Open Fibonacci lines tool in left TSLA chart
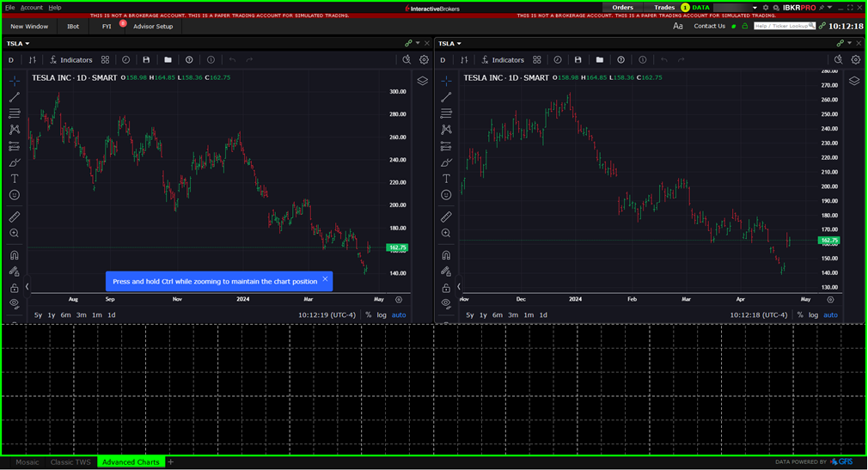Screen dimensions: 868x470 [x=15, y=113]
